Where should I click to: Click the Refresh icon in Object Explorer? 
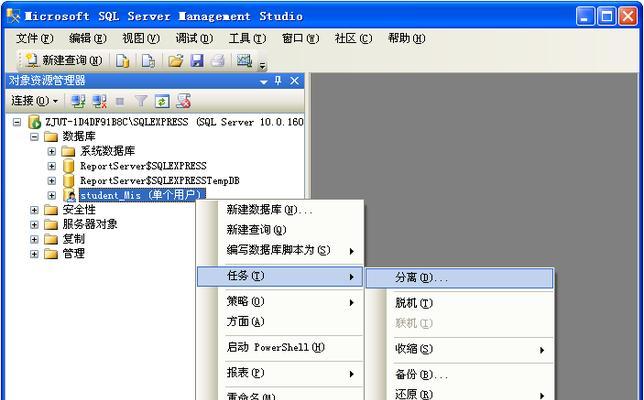point(162,101)
